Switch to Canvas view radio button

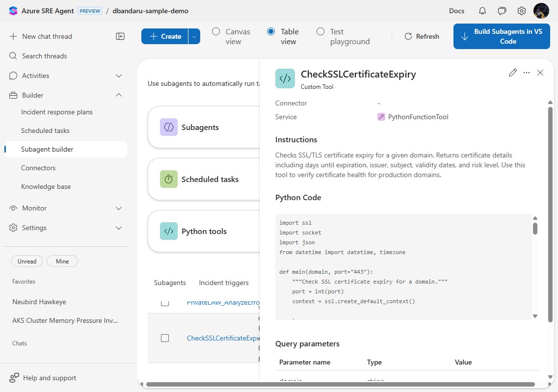pyautogui.click(x=216, y=31)
